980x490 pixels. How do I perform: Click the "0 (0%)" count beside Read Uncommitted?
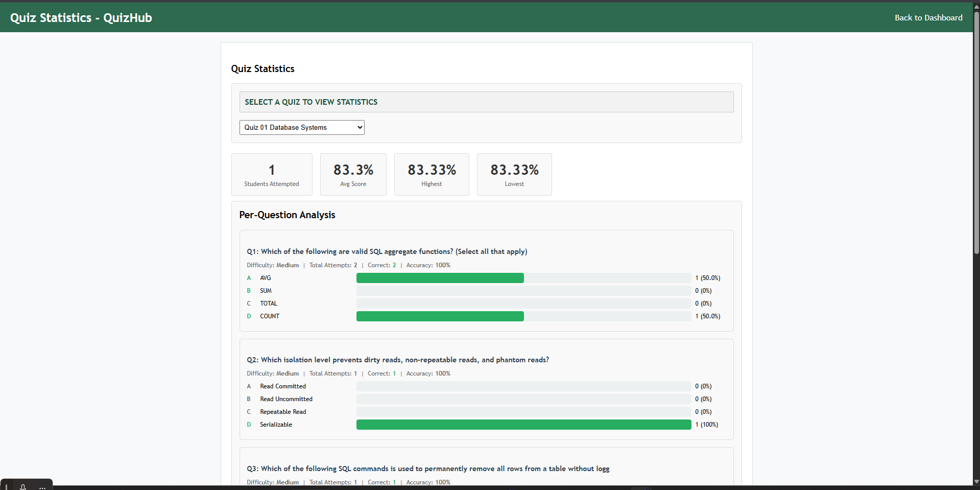703,399
